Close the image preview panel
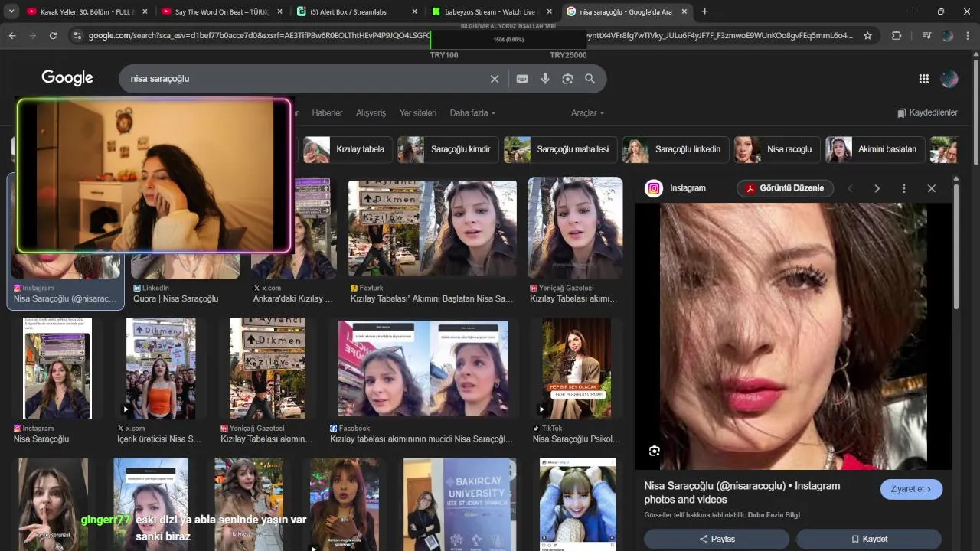Viewport: 980px width, 551px height. pyautogui.click(x=931, y=188)
